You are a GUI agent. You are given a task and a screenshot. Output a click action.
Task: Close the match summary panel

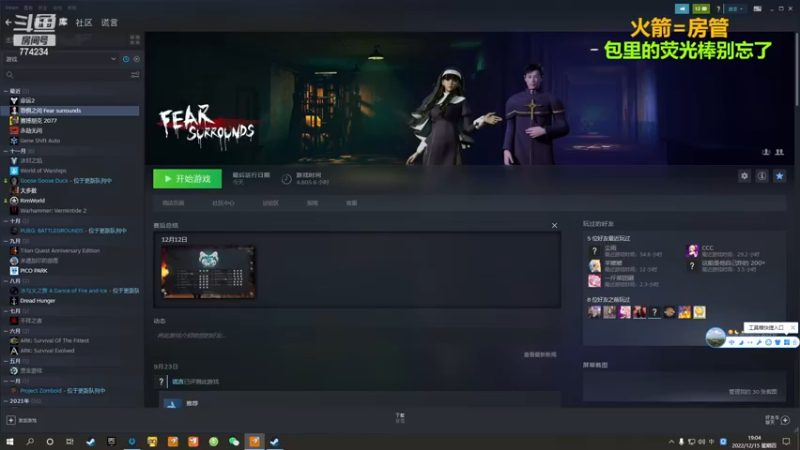click(554, 226)
